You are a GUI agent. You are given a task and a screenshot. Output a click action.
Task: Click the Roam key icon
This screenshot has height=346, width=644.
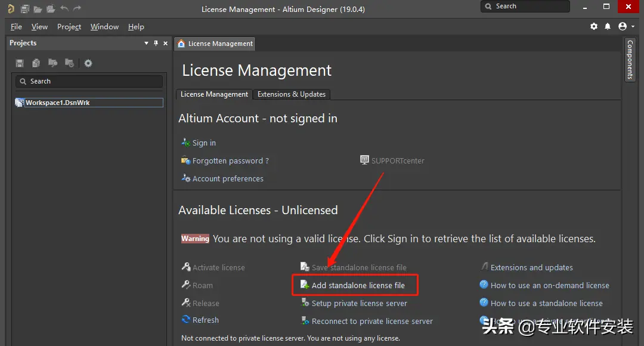pyautogui.click(x=185, y=285)
